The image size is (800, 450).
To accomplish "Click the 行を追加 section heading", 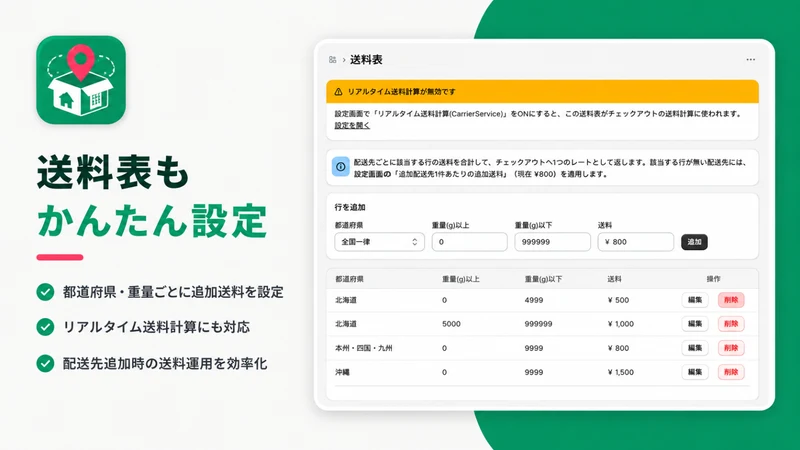I will coord(350,207).
